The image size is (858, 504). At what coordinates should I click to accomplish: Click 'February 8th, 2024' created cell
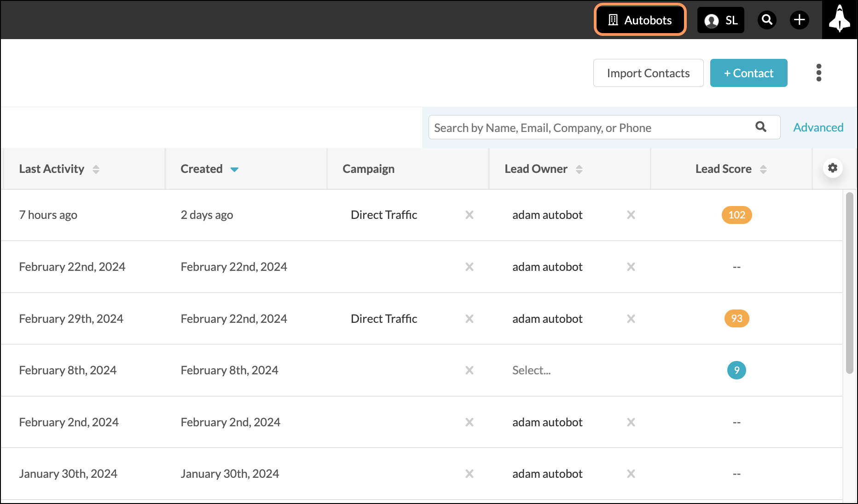pos(229,370)
